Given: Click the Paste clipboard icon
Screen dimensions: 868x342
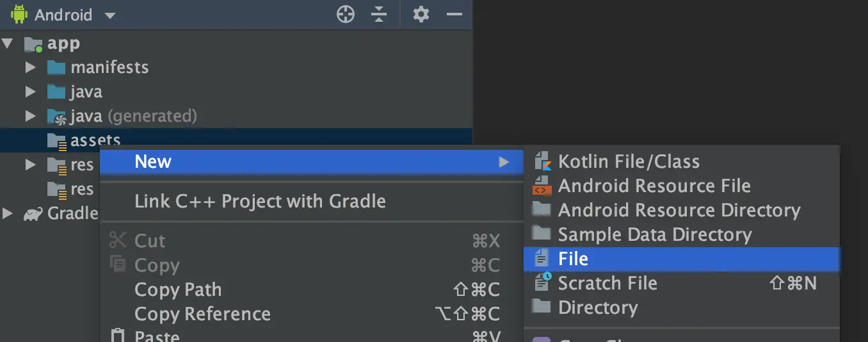Looking at the screenshot, I should pyautogui.click(x=118, y=335).
